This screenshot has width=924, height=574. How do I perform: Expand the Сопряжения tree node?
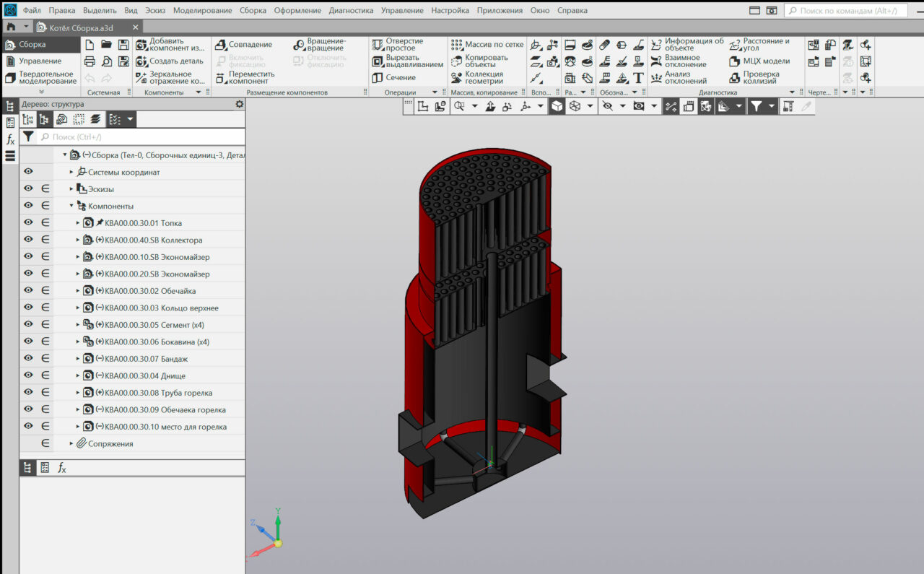tap(71, 443)
